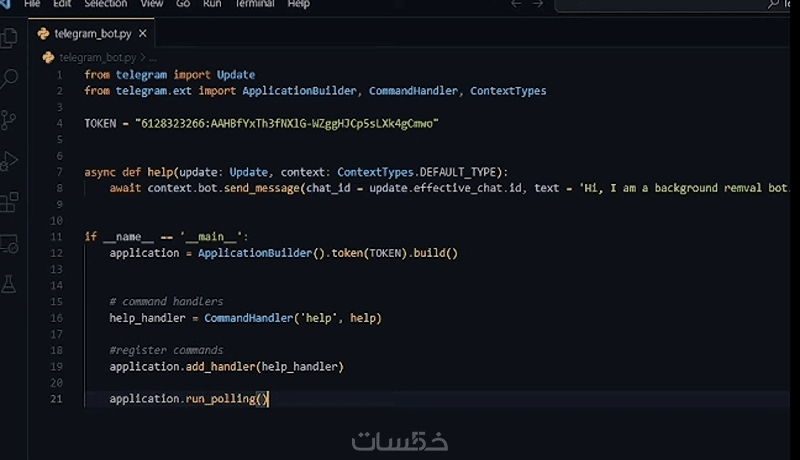Click telegram_bot.py in the breadcrumb bar
Screen dimensions: 800x460
(x=97, y=58)
